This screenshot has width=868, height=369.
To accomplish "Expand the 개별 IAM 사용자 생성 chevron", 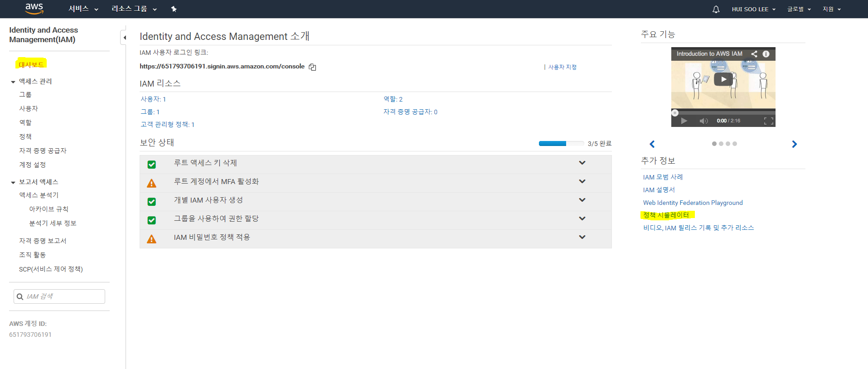I will coord(582,200).
